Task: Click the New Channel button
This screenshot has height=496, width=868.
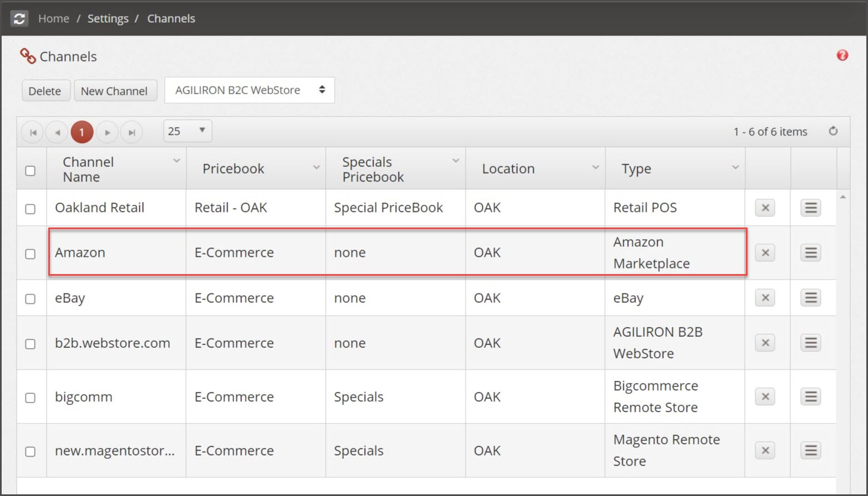Action: point(114,90)
